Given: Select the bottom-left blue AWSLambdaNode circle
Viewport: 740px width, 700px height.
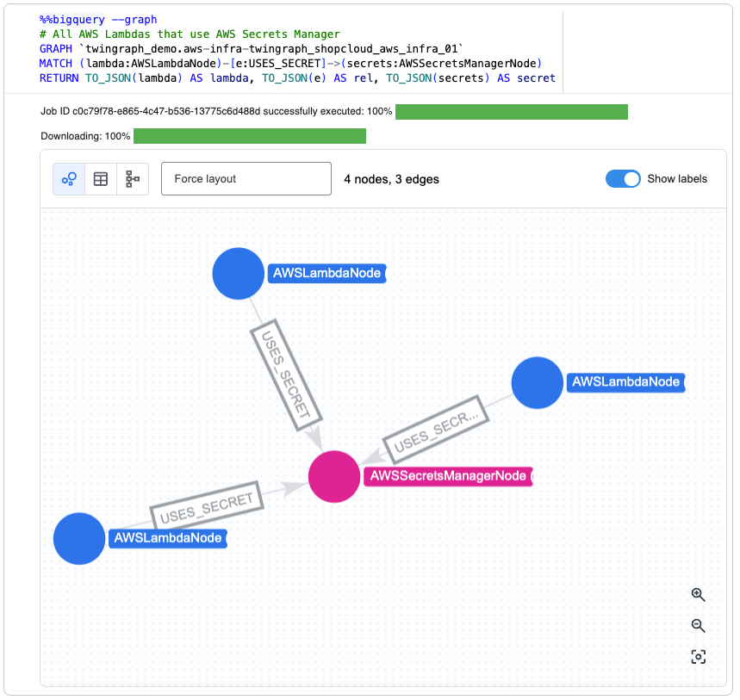Looking at the screenshot, I should click(x=79, y=538).
